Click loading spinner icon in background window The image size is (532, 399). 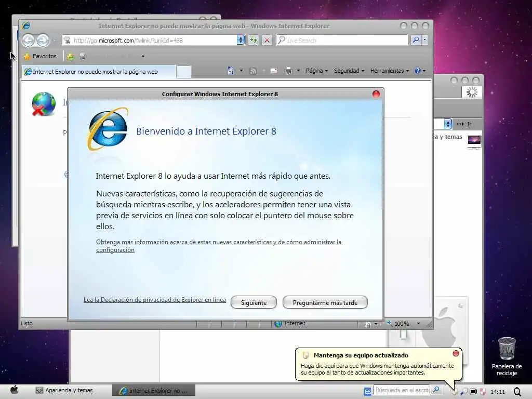pos(472,92)
